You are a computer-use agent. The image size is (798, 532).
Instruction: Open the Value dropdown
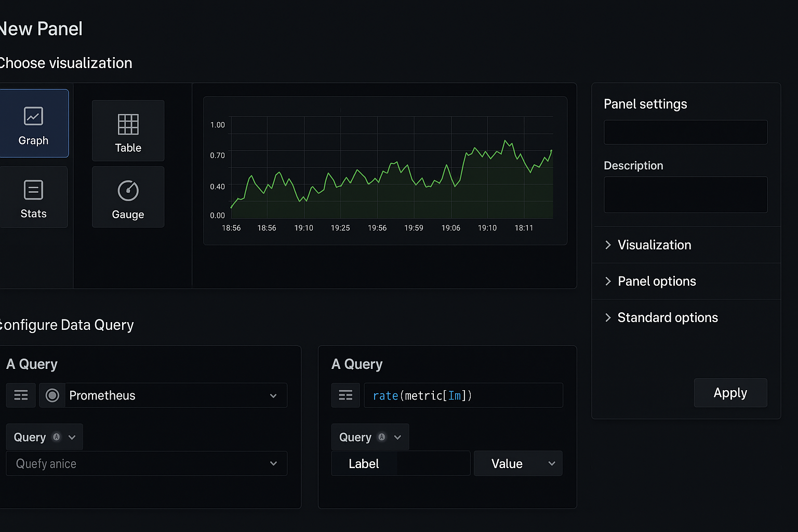[518, 463]
